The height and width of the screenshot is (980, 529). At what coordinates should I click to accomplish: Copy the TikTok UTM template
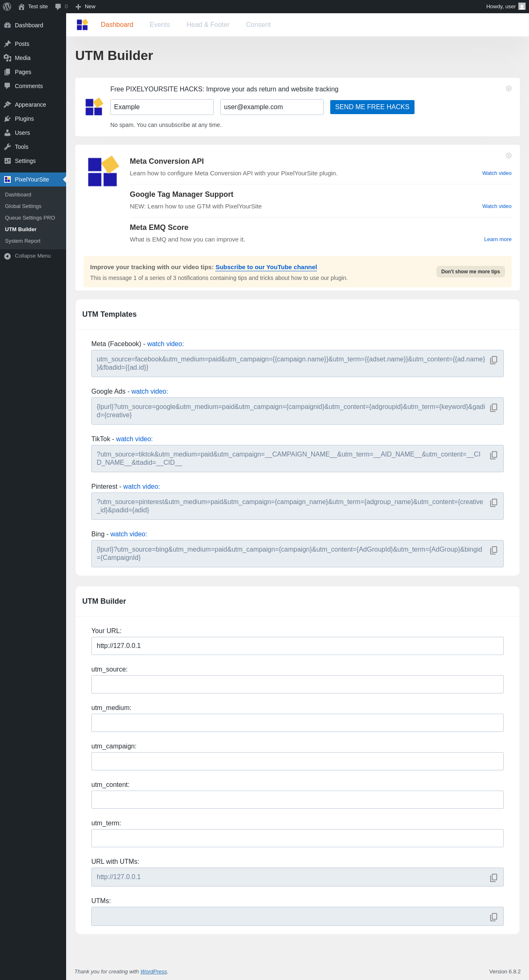[493, 455]
